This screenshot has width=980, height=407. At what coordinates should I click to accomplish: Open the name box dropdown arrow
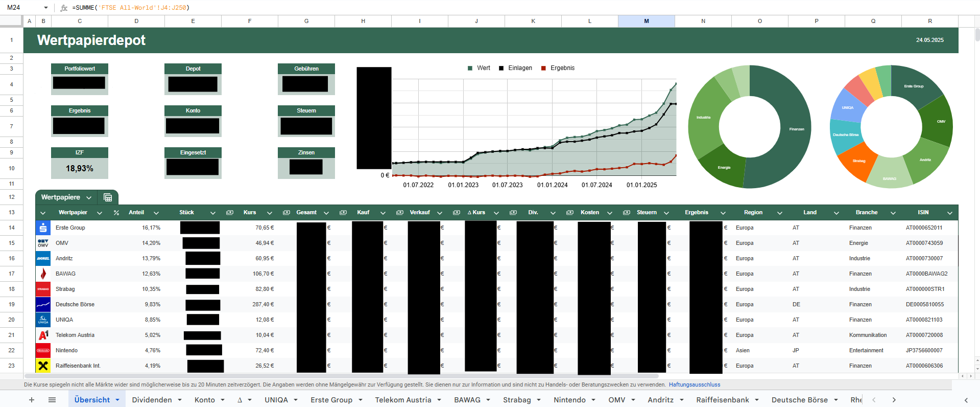(x=46, y=8)
